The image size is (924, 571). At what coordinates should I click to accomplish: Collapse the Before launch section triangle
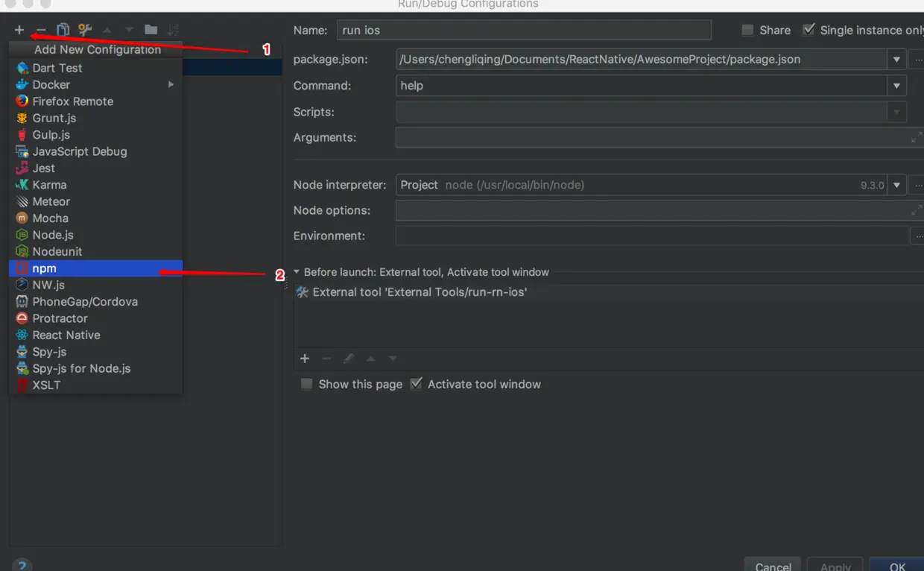[297, 272]
